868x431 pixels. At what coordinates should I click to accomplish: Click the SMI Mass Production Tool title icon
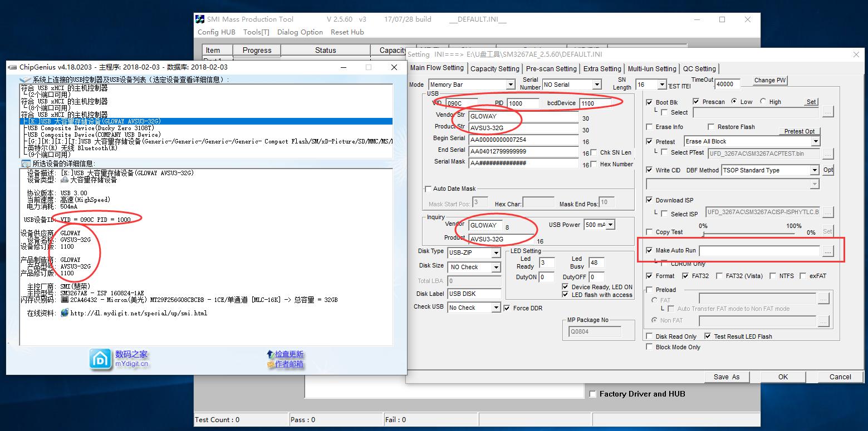199,19
